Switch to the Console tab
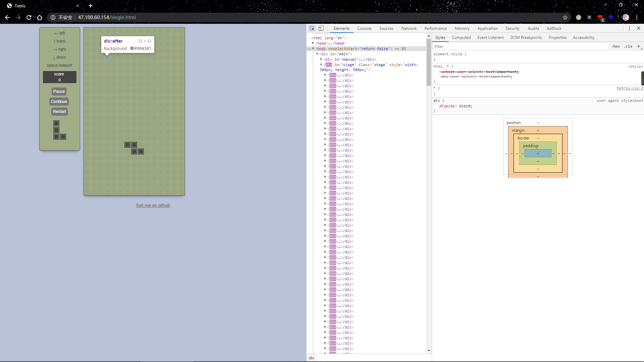The image size is (644, 362). tap(364, 28)
